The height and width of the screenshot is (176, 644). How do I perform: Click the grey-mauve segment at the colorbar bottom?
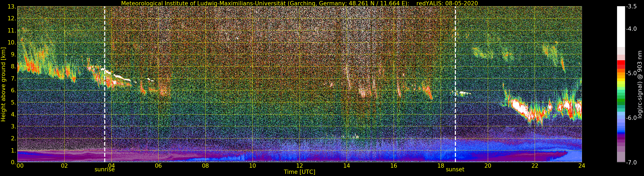[621, 157]
